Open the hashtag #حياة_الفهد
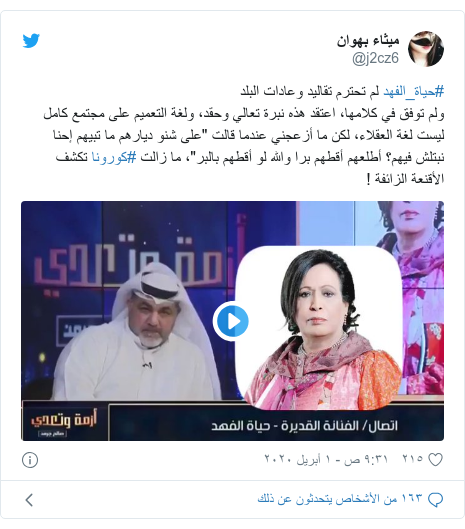Screen dimensions: 465x529 point(414,91)
